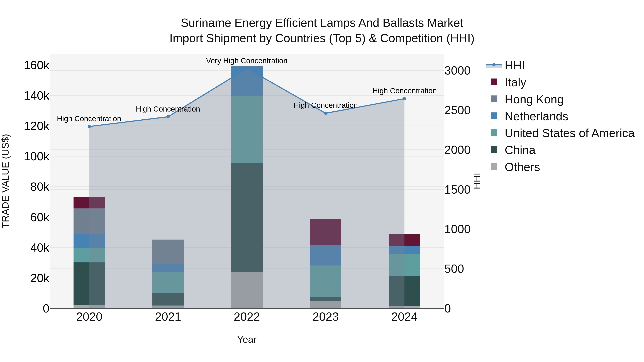The image size is (644, 362).
Task: Click the Italy segment of the 2023 bar
Action: click(x=326, y=232)
